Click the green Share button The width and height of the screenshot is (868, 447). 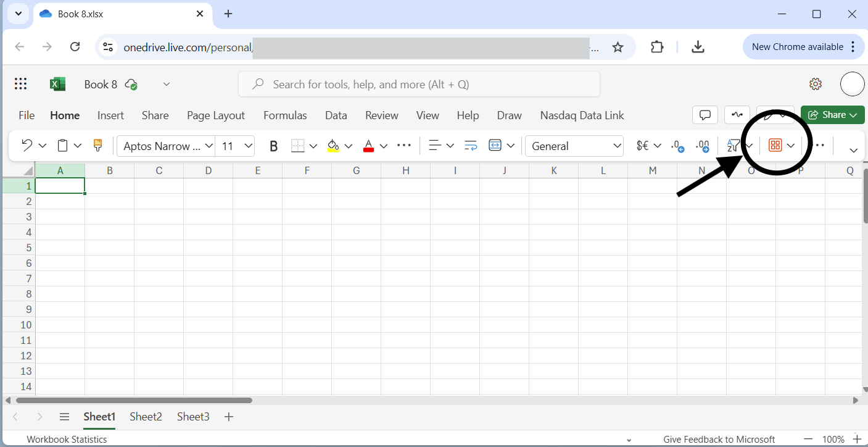832,115
